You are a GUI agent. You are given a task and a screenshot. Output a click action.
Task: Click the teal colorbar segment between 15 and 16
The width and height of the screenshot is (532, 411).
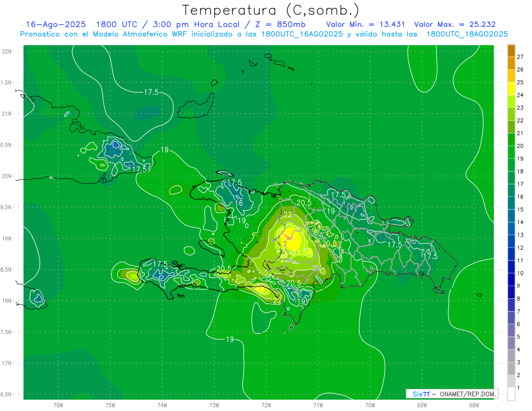(511, 203)
